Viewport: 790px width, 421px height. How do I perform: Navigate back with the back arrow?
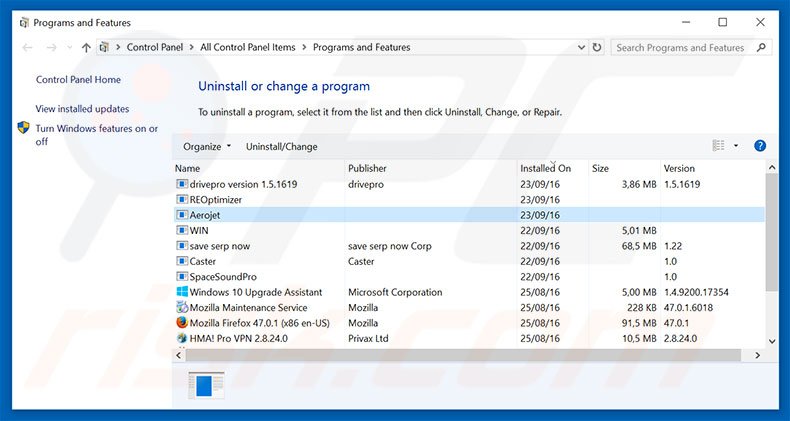point(27,47)
